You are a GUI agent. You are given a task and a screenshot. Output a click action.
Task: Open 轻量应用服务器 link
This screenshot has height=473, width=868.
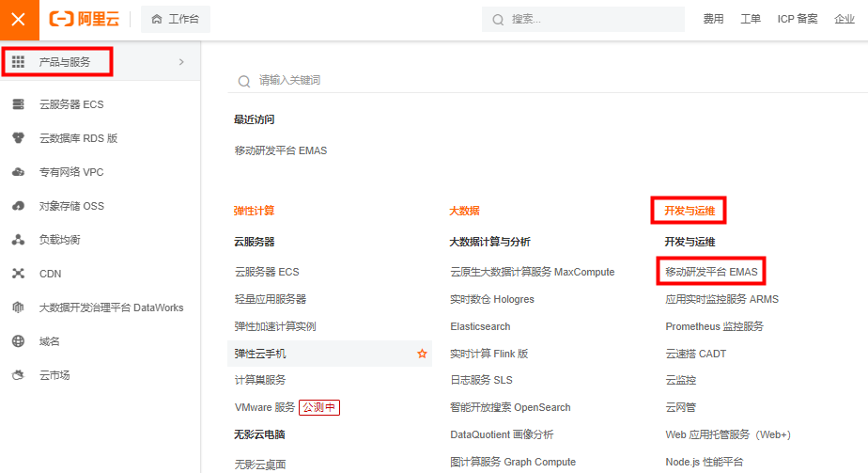[x=271, y=299]
